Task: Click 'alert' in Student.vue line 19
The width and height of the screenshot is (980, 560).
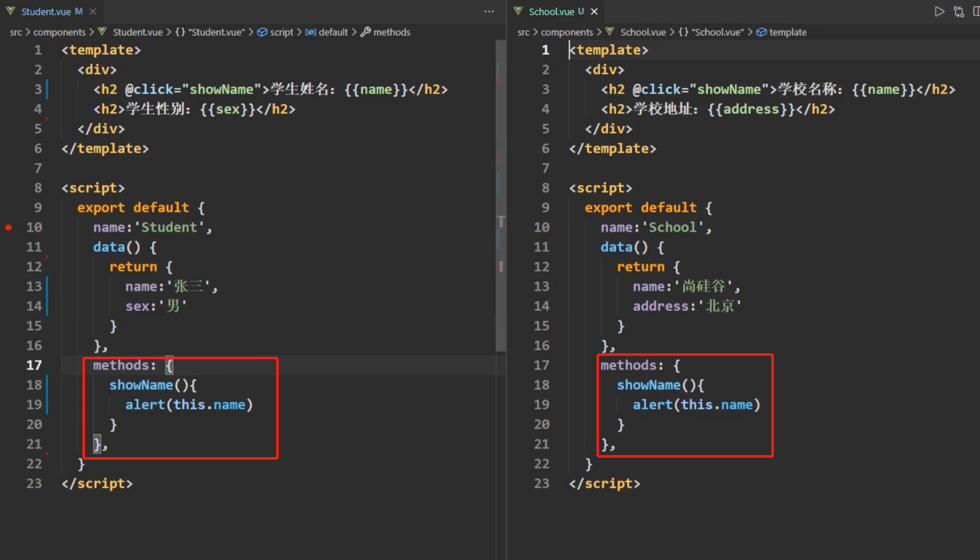Action: (x=145, y=405)
